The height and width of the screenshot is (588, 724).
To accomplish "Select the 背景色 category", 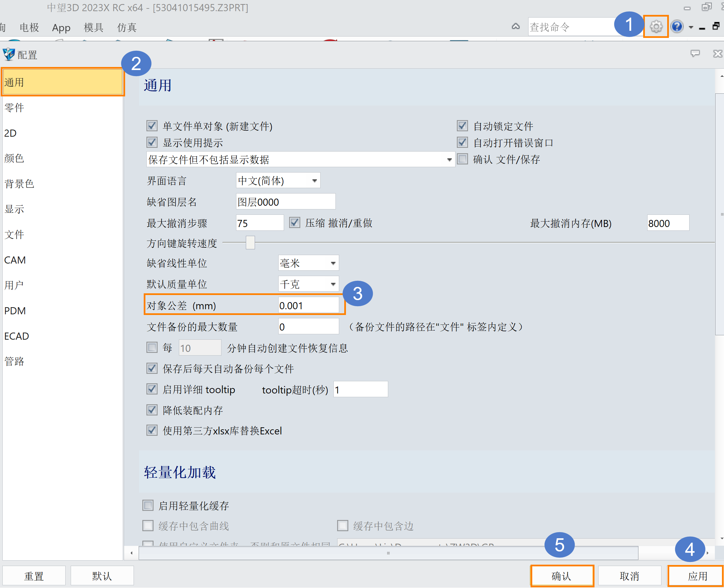I will 63,184.
